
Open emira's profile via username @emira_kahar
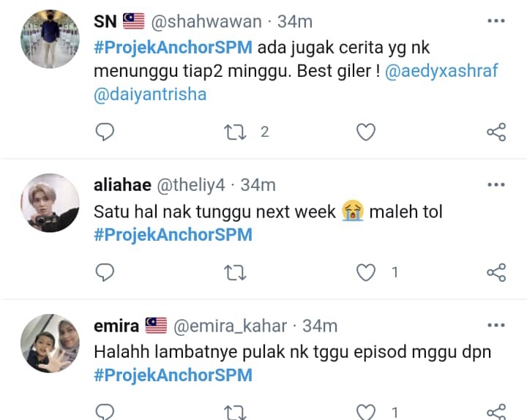tap(231, 326)
